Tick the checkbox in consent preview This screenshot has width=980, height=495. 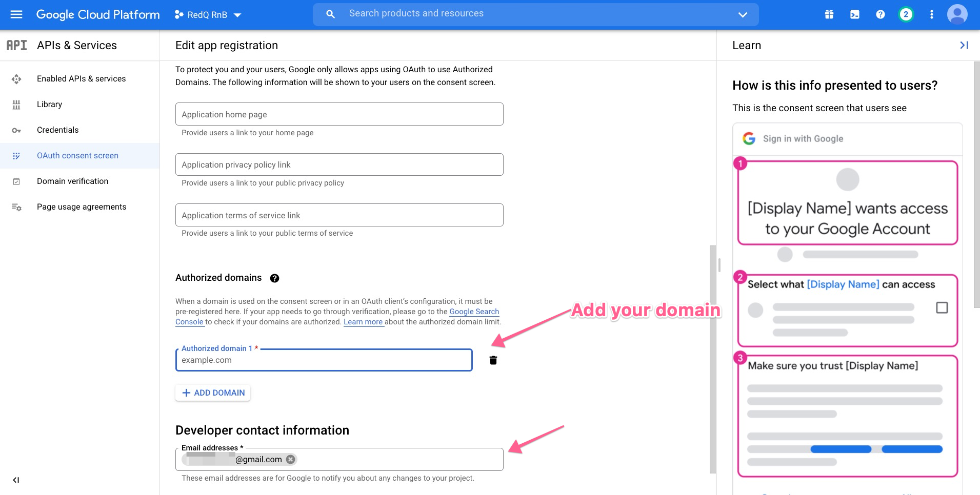942,307
